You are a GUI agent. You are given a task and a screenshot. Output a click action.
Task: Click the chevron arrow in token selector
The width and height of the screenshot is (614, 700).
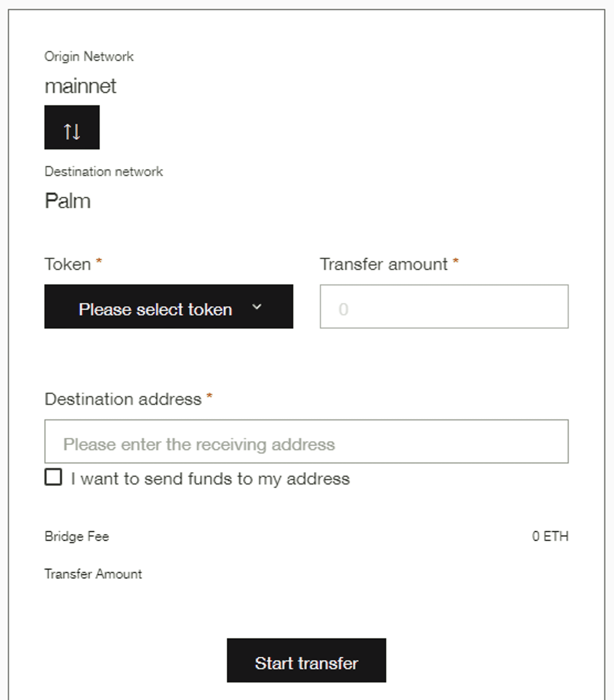pos(257,307)
